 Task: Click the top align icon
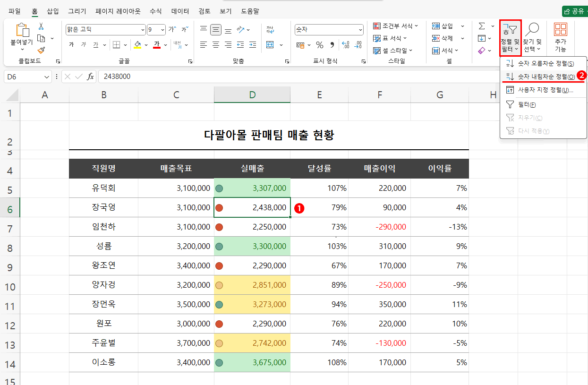(204, 30)
